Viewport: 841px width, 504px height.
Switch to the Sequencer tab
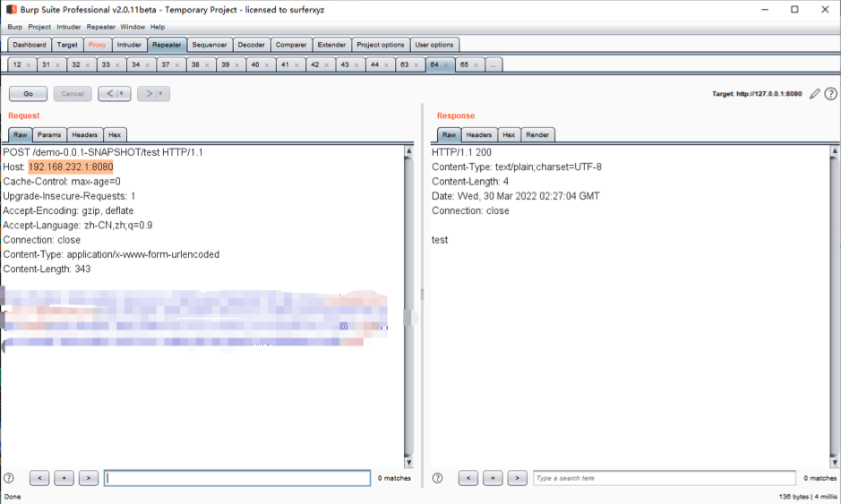(210, 45)
